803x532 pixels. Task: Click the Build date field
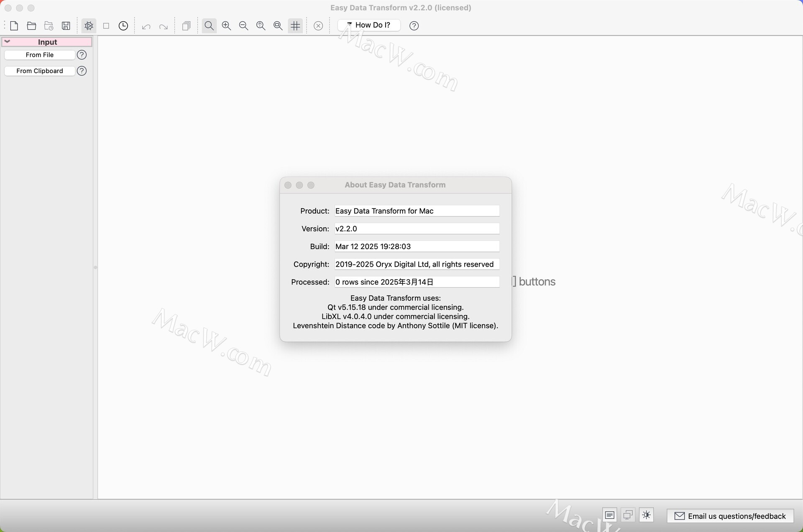[417, 247]
